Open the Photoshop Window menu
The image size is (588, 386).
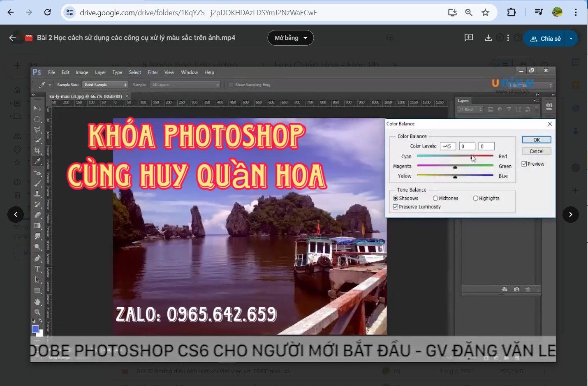[x=189, y=72]
